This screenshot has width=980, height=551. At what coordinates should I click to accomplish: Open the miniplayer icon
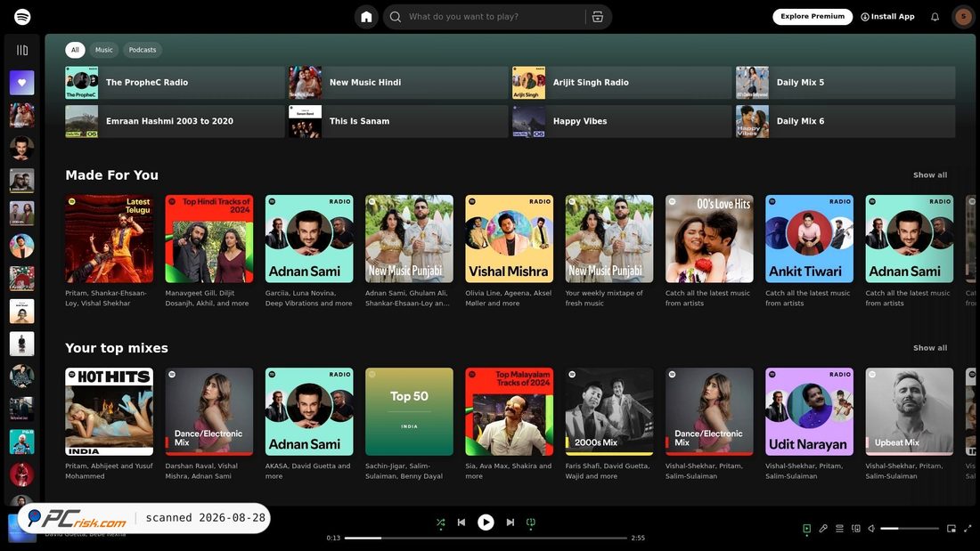951,529
